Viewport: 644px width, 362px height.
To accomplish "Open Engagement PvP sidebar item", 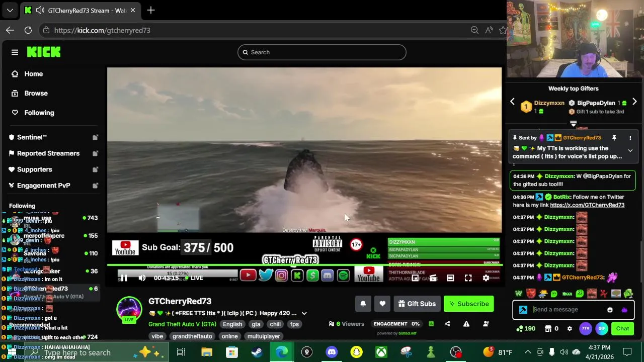I will pos(44,186).
